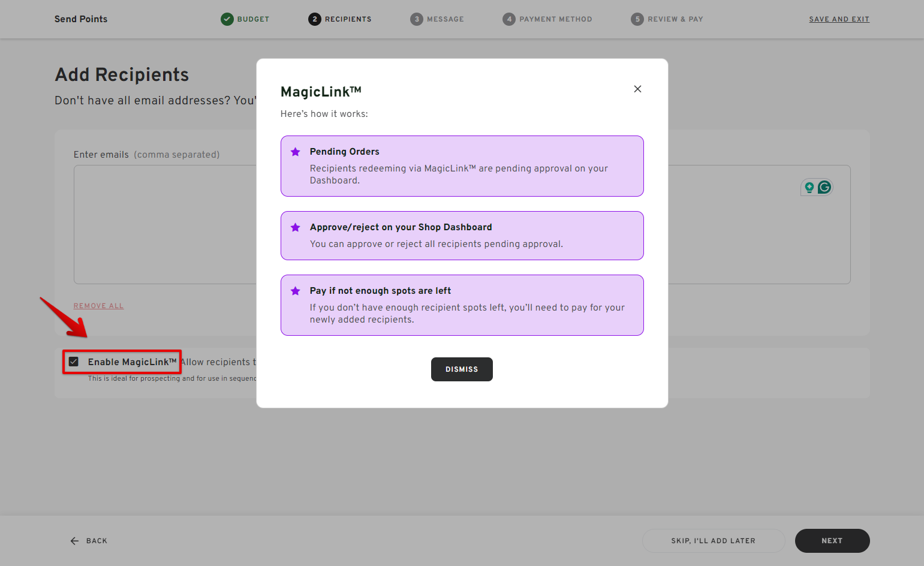Click the Next button

832,540
